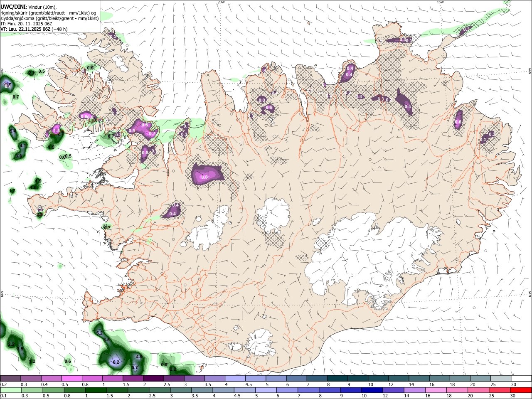Screen dimensions: 532x399
Task: Select the 'IT: Fim. 20. 11. 2025 06Z' line
Action: 26,24
